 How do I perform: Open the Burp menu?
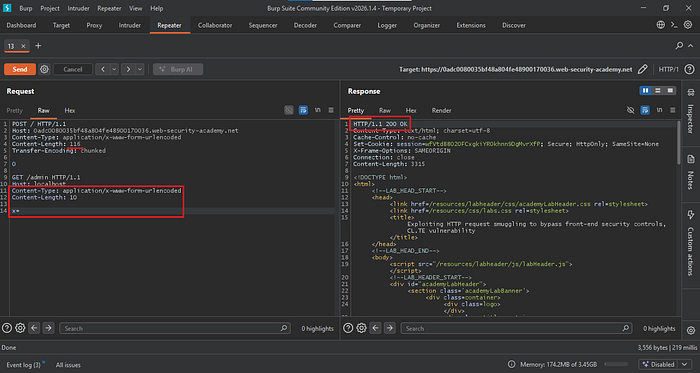pos(25,8)
